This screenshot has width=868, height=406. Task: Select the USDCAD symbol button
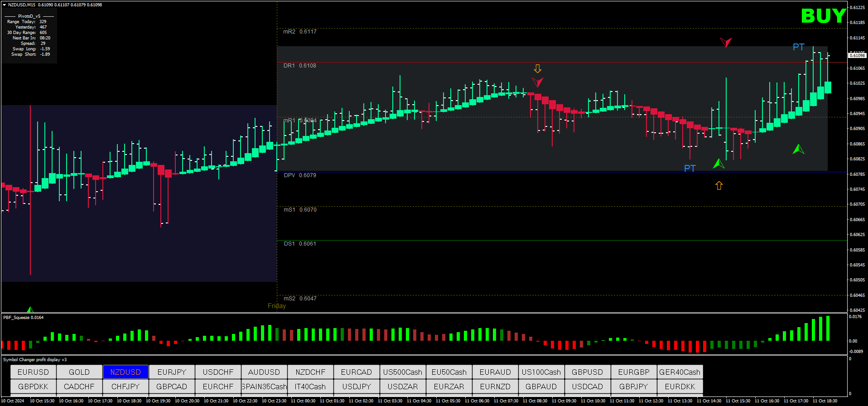[x=587, y=387]
